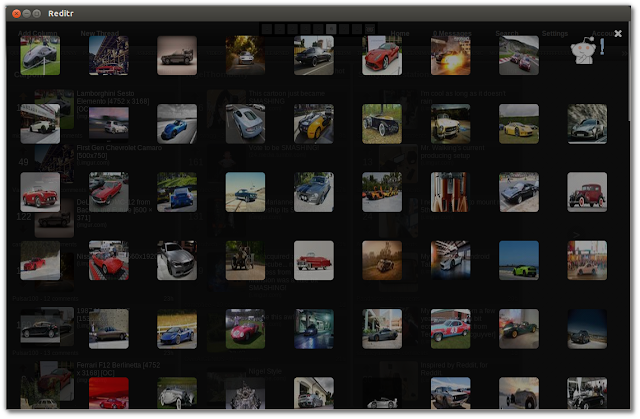The height and width of the screenshot is (419, 640).
Task: Open the motion-blurred white hatchback thumbnail
Action: point(109,124)
